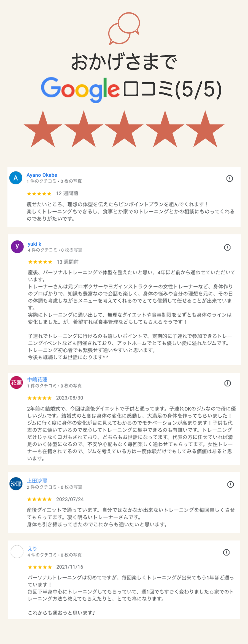Click the 2023/08/30 review date

(69, 398)
